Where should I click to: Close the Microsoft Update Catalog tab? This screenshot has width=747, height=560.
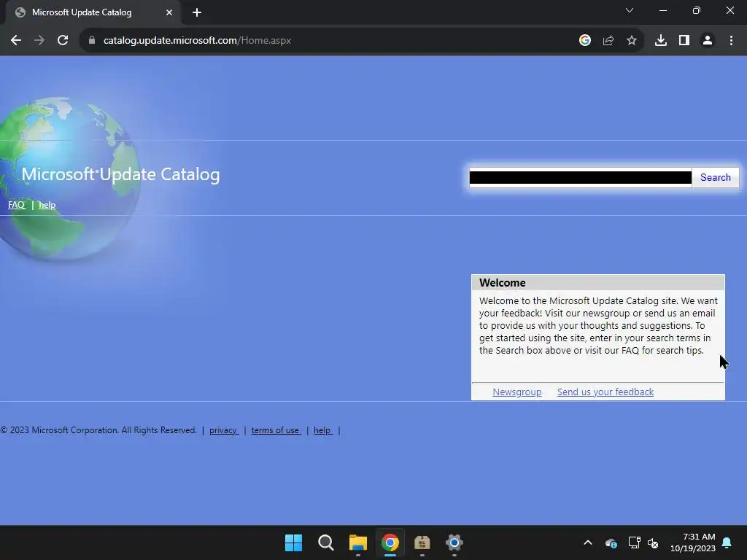(x=169, y=12)
